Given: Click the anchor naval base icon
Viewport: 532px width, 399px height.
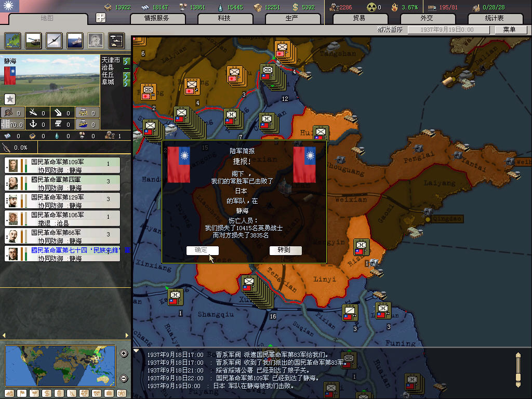Looking at the screenshot, I should coord(33,124).
